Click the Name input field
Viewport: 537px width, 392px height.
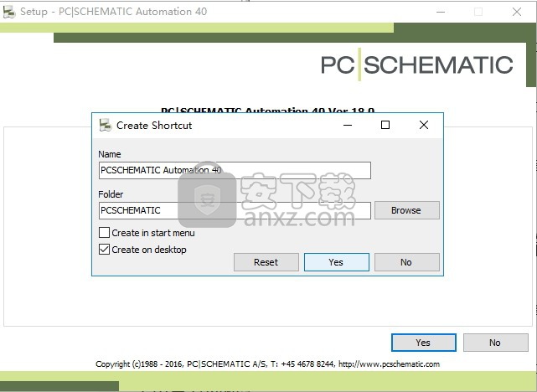235,170
